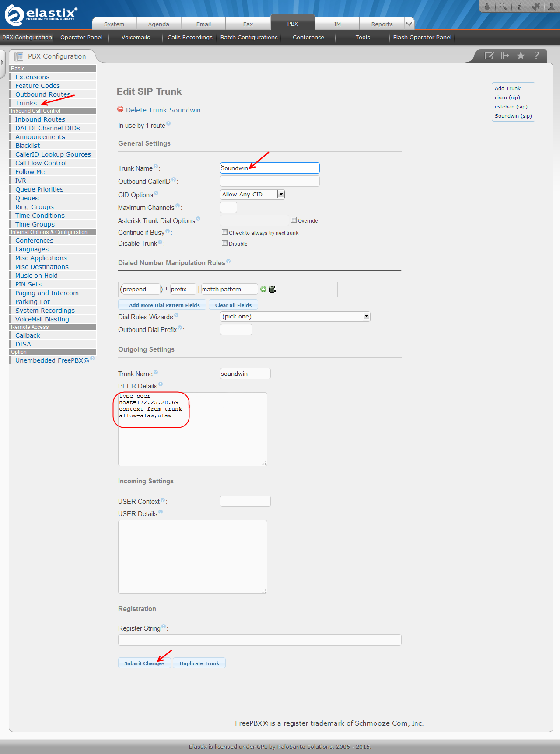Click the Maximum Channels input field
Screen dimensions: 560x754
pos(229,207)
